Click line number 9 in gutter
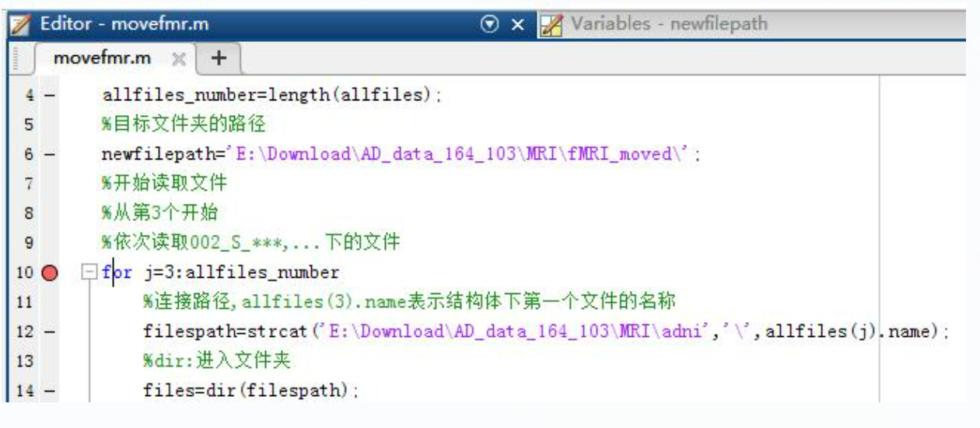 29,244
